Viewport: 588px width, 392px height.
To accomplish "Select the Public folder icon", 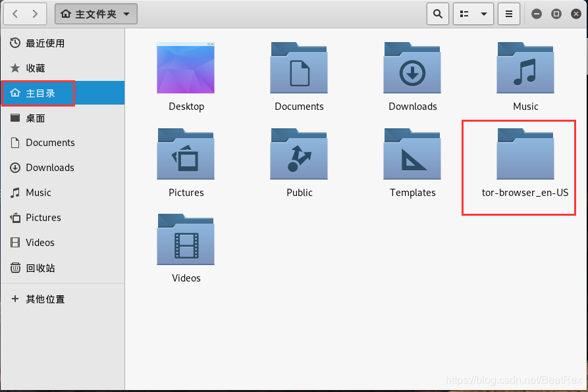I will (x=299, y=154).
